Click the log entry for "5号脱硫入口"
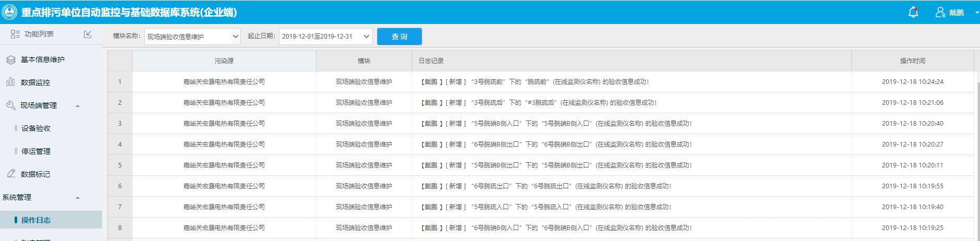Viewport: 980px width, 241px height. 546,207
